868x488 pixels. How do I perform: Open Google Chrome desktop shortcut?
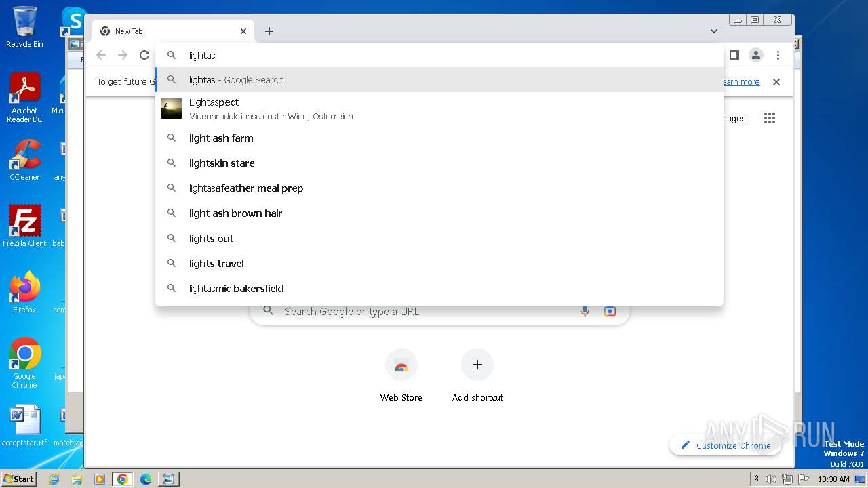click(x=24, y=363)
